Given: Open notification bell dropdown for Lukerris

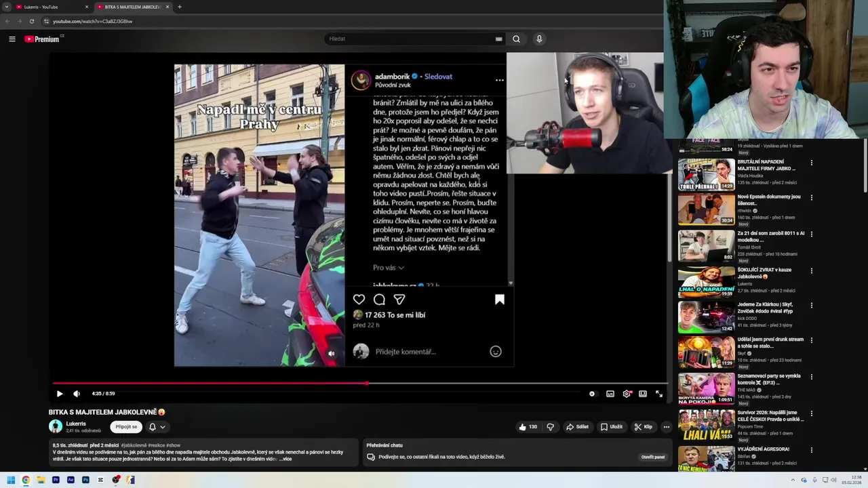Looking at the screenshot, I should [157, 427].
